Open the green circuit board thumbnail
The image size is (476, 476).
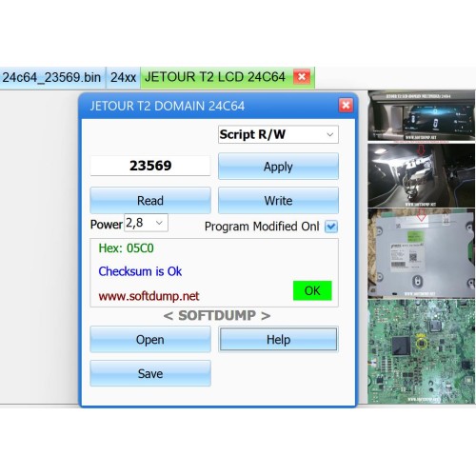click(x=422, y=351)
